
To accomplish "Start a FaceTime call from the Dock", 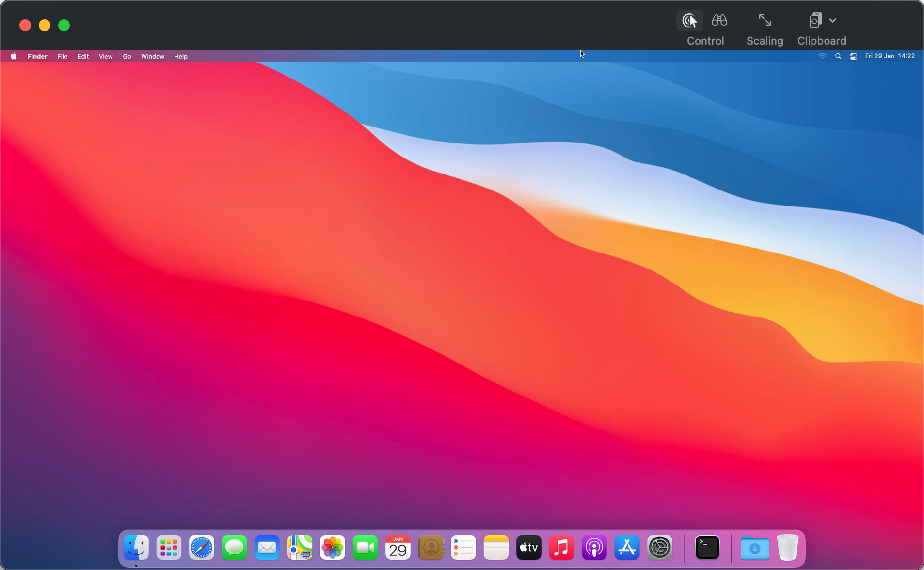I will (365, 547).
